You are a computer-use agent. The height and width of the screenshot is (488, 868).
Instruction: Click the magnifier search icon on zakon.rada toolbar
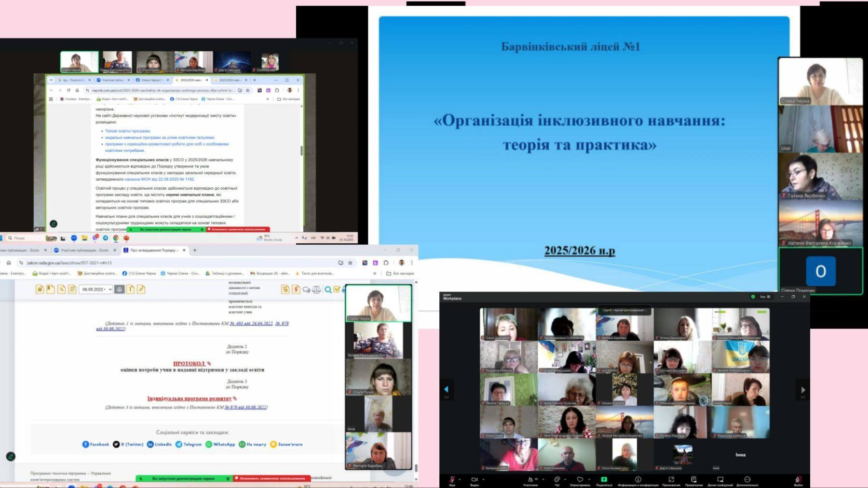tap(328, 290)
